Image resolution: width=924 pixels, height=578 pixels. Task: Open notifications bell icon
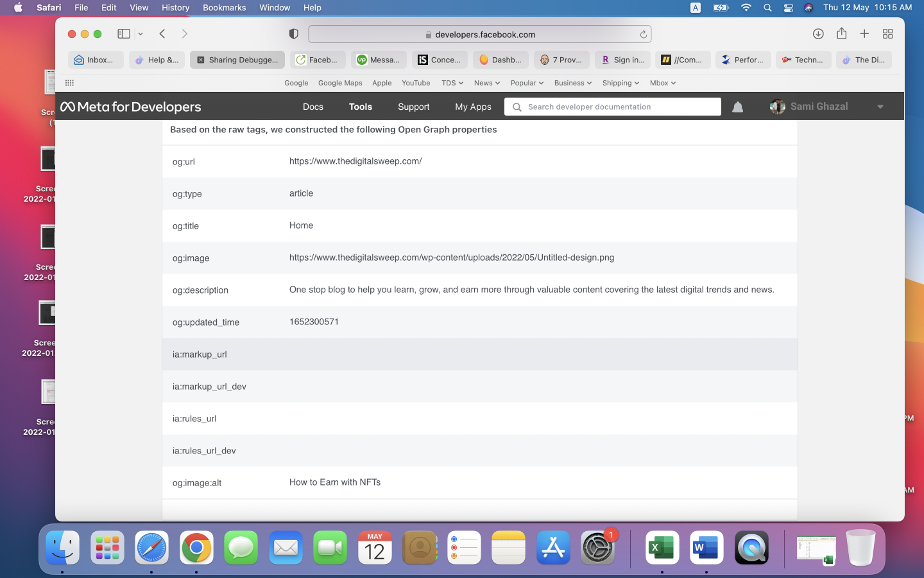738,107
